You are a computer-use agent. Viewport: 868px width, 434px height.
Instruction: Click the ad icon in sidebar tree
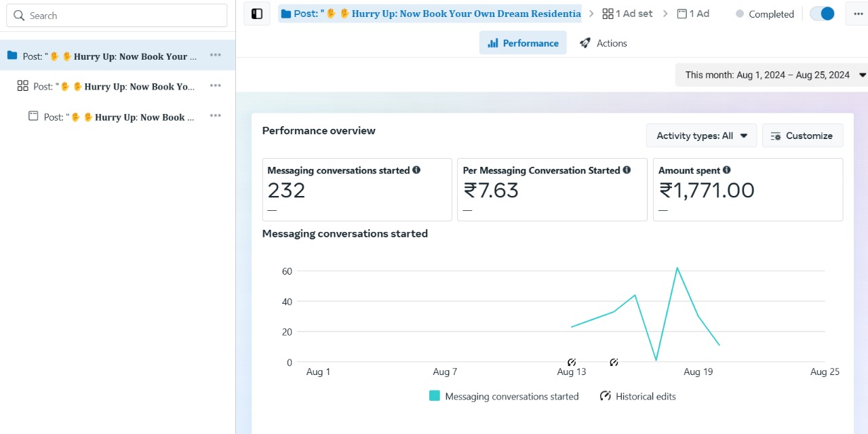(33, 116)
